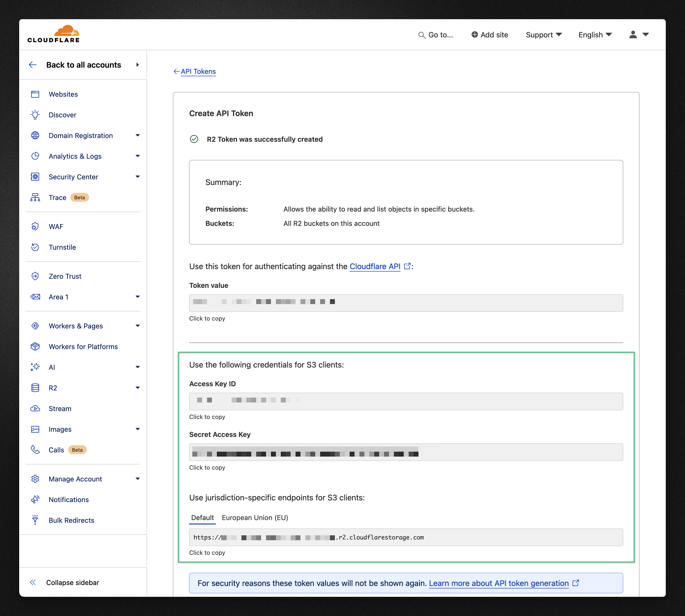Click the Notifications megaphone icon
Screen dimensions: 685x616
pyautogui.click(x=35, y=500)
